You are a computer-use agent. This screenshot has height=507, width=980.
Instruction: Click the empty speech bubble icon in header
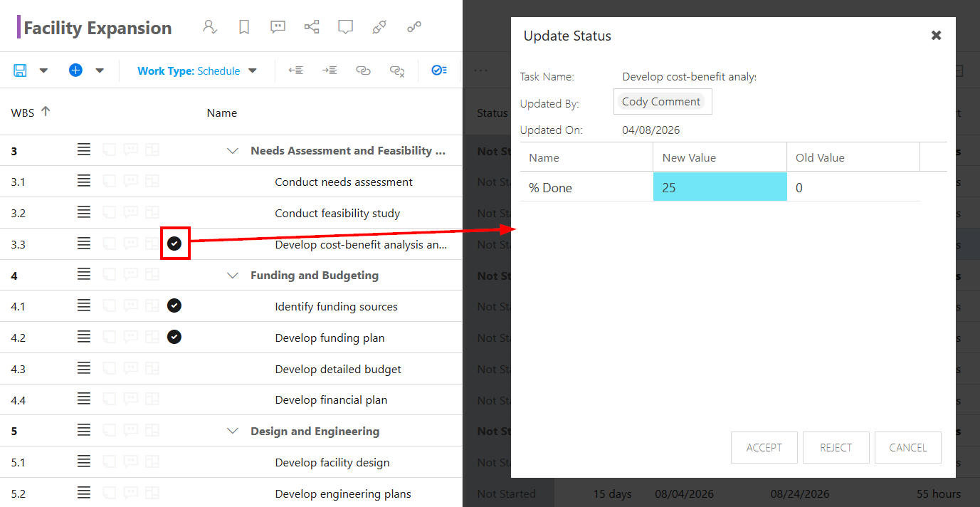[x=345, y=27]
